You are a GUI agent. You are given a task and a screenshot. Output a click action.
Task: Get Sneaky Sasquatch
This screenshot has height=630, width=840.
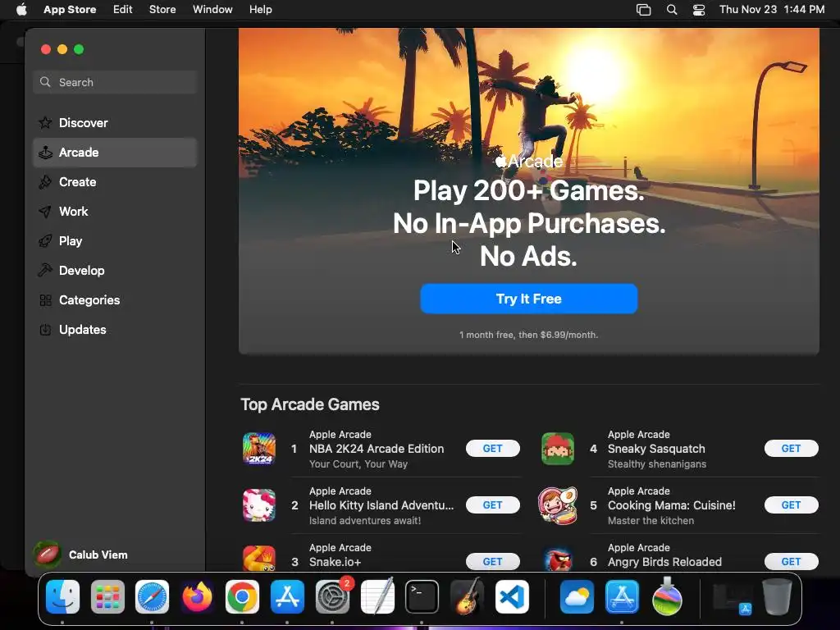pyautogui.click(x=792, y=449)
